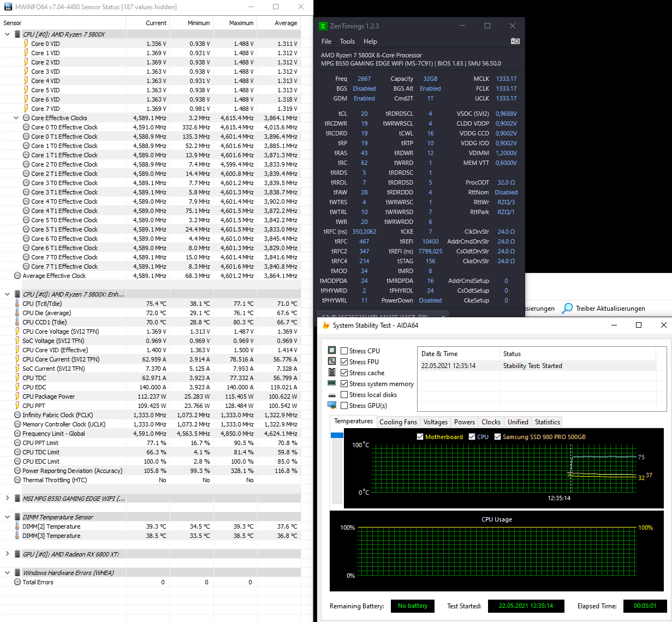This screenshot has width=672, height=622.
Task: Click the Minimum column header in HWiNFO
Action: pyautogui.click(x=191, y=23)
